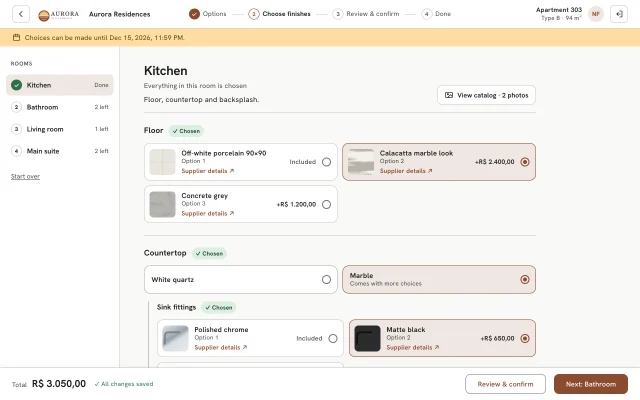
Task: Click the +R$ 650,00 price
Action: tap(498, 338)
